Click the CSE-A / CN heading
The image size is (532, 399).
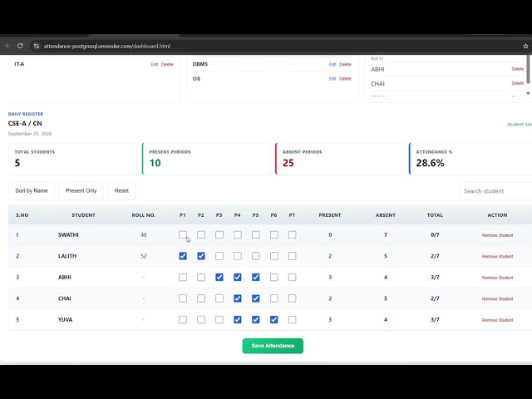click(x=25, y=124)
